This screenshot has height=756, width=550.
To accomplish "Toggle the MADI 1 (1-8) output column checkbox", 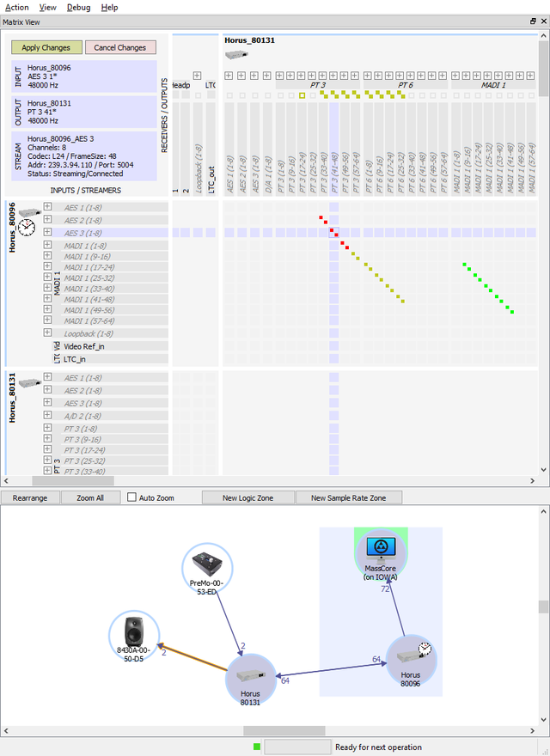I will 456,95.
